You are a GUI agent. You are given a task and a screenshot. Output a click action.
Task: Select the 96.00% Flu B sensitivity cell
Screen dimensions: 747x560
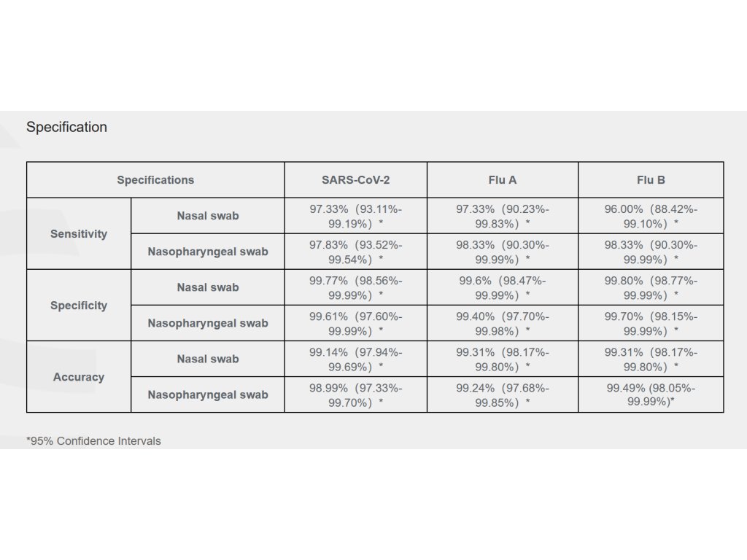point(651,216)
